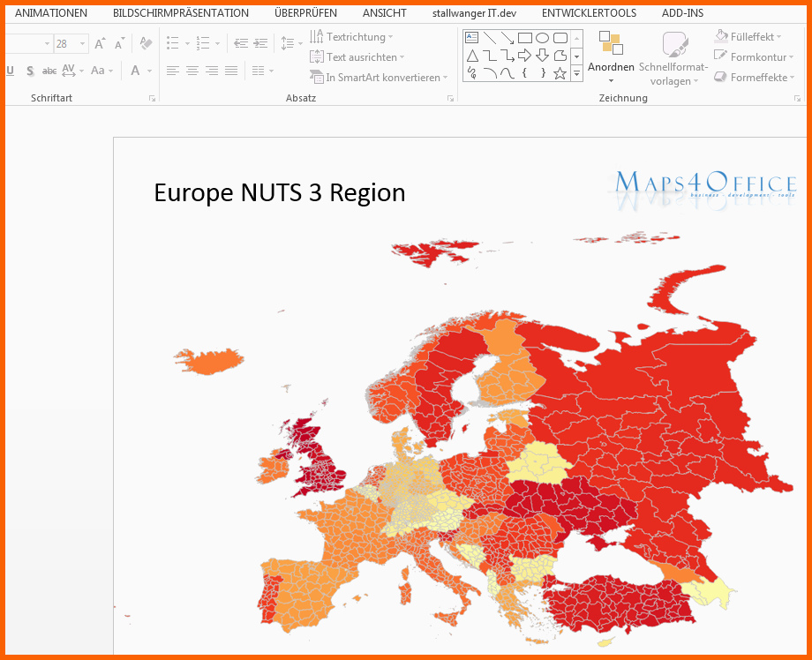
Task: Click the Anordnen arrange icon
Action: point(611,44)
